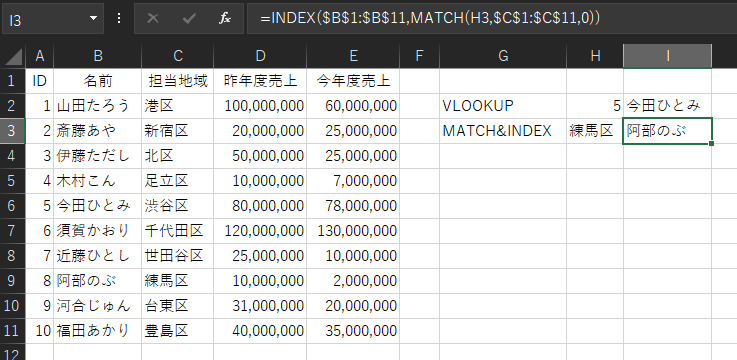Click cell I2 showing 今田ひとみ

click(667, 106)
